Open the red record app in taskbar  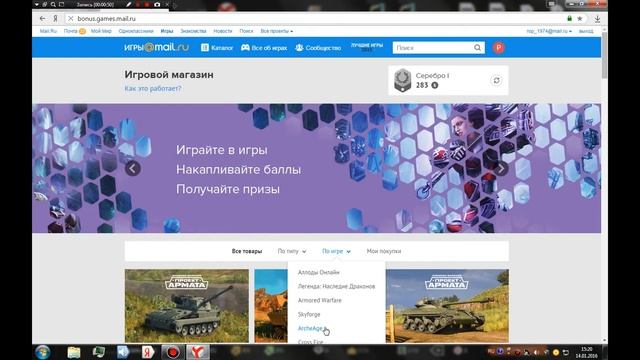coord(173,352)
